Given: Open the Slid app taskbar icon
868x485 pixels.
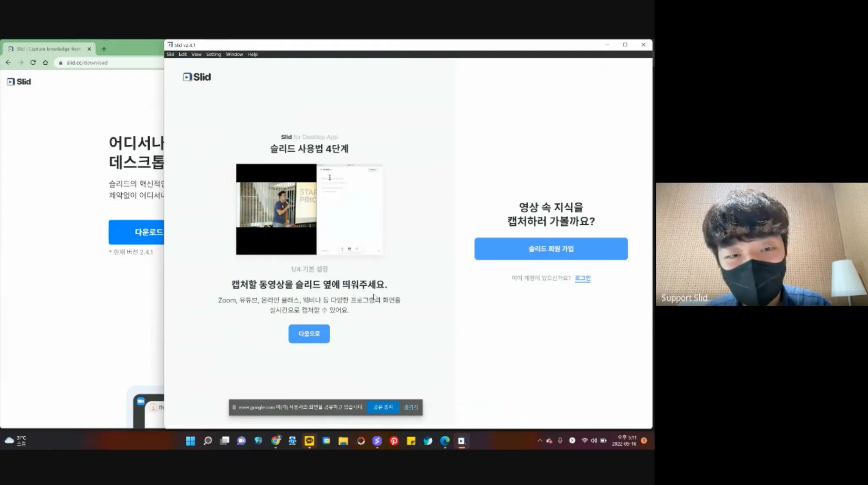Looking at the screenshot, I should pyautogui.click(x=461, y=441).
